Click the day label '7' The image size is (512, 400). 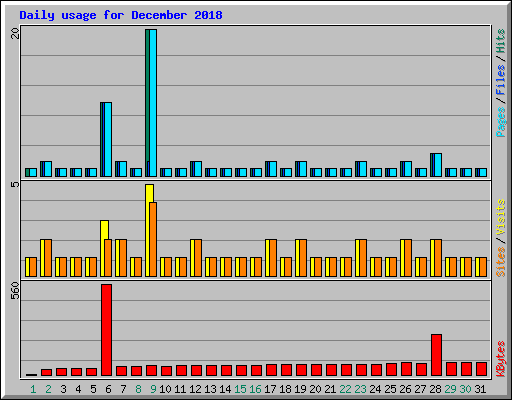(x=123, y=389)
